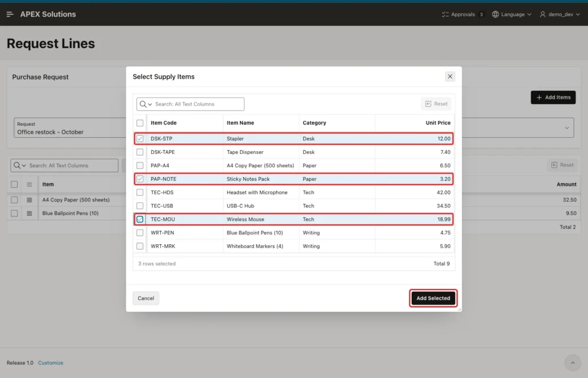Viewport: 588px width, 378px height.
Task: Open row actions menu for A4 Copy Paper
Action: pyautogui.click(x=29, y=200)
